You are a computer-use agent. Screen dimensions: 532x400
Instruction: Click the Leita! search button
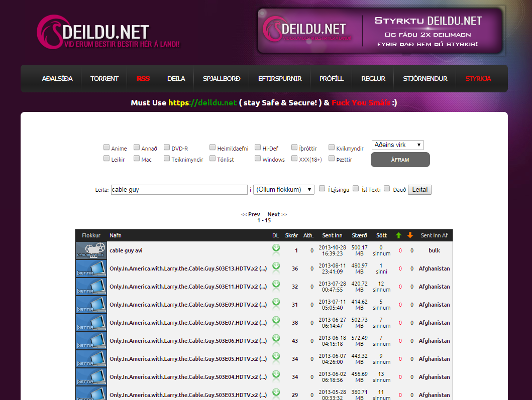click(x=419, y=190)
